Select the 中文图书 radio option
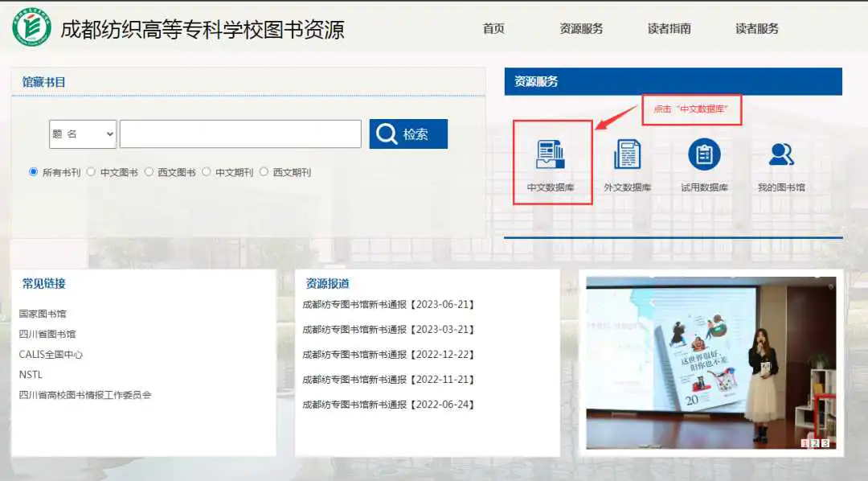 [91, 171]
